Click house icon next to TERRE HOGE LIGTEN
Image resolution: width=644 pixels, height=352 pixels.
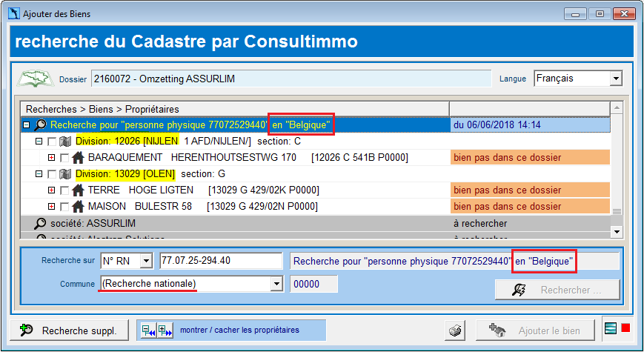(x=78, y=190)
